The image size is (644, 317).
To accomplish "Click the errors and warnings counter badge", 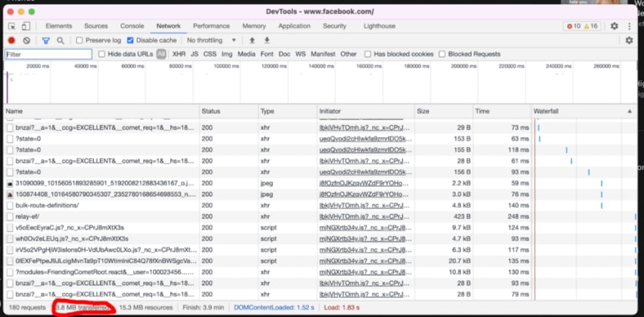I will (584, 26).
